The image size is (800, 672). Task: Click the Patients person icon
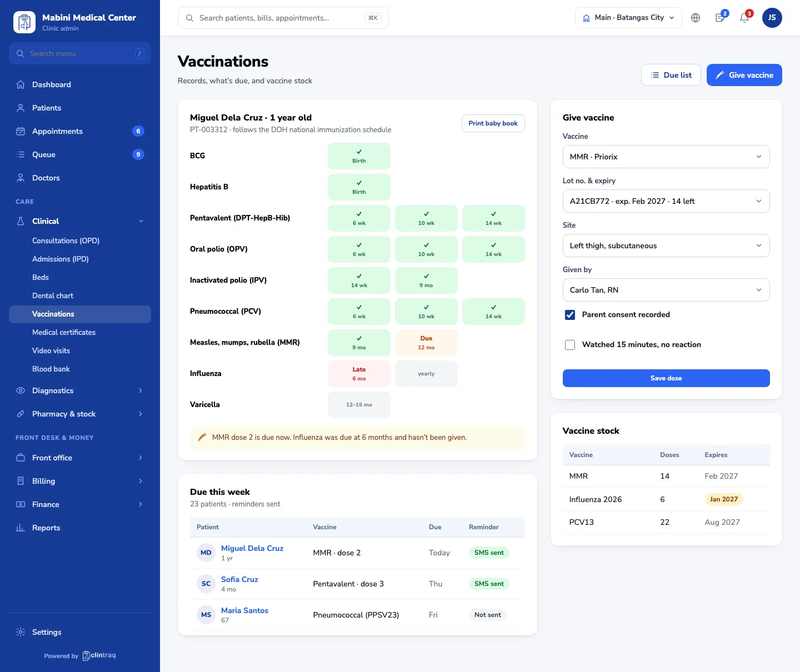(21, 108)
